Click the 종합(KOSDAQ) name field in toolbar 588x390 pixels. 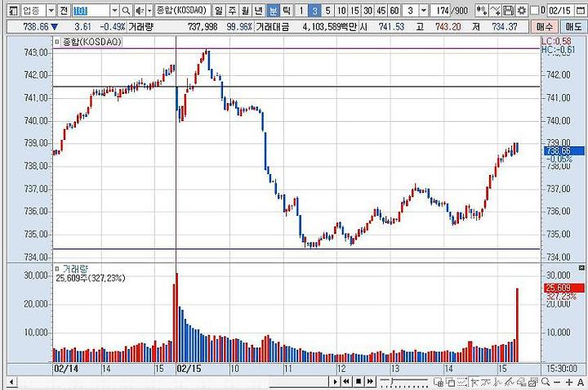tap(182, 11)
